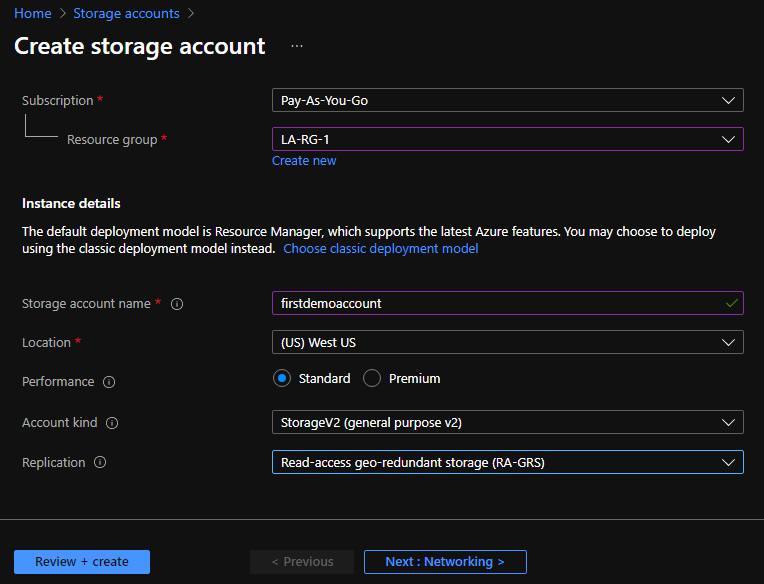Open the Replication dropdown

507,462
